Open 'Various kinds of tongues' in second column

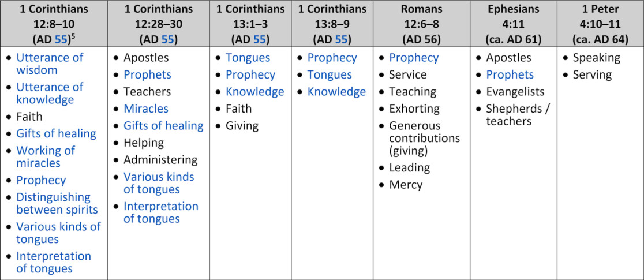[x=159, y=183]
